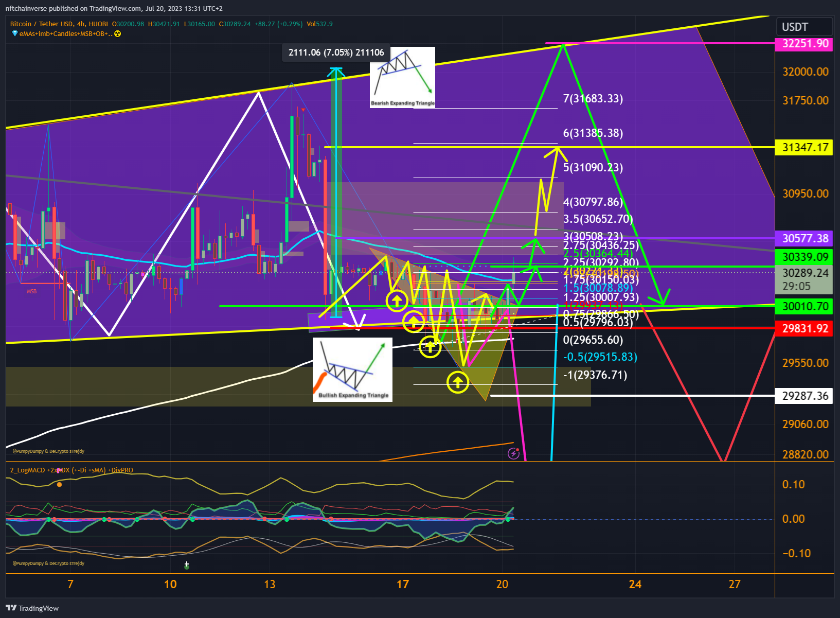The width and height of the screenshot is (840, 618).
Task: Click the 30950.00 price axis value
Action: pyautogui.click(x=806, y=194)
